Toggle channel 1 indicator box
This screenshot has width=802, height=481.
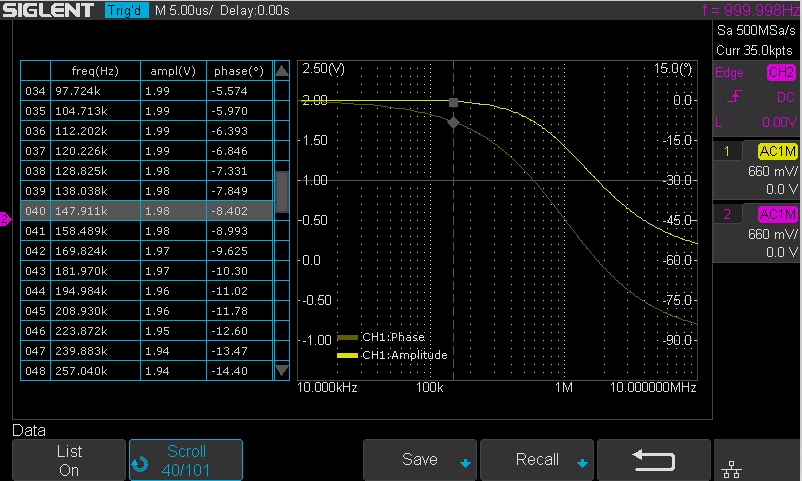click(727, 151)
